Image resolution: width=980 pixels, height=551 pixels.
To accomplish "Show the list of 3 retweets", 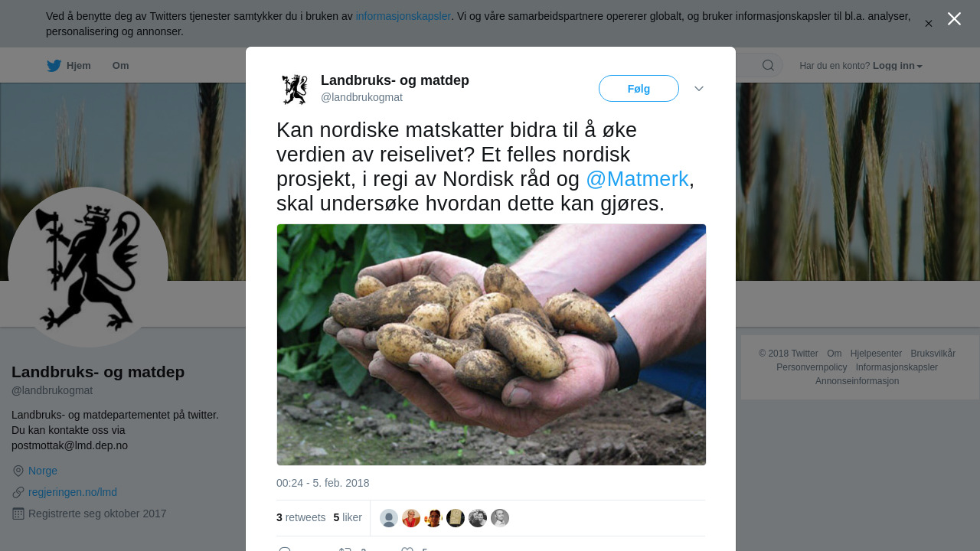I will tap(301, 517).
